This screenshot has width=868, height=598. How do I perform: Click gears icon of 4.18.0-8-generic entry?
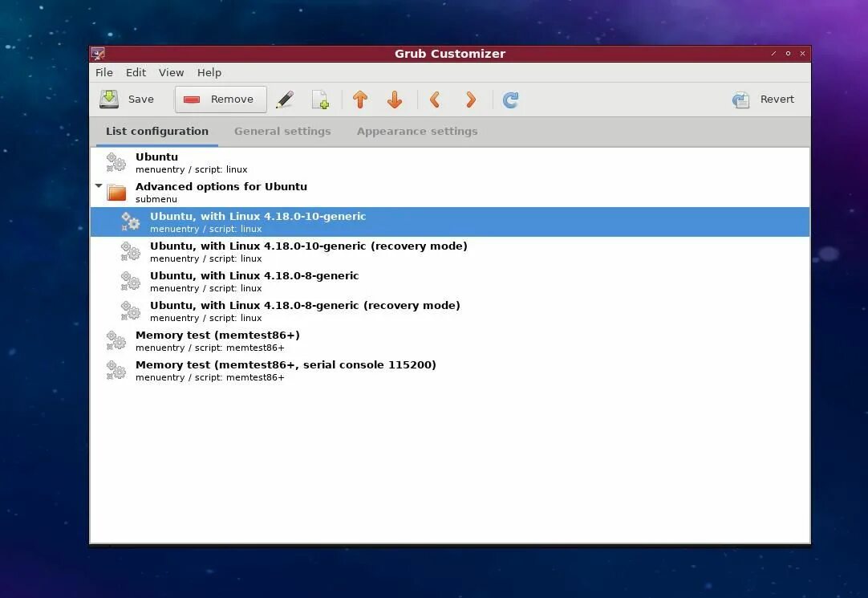point(131,281)
